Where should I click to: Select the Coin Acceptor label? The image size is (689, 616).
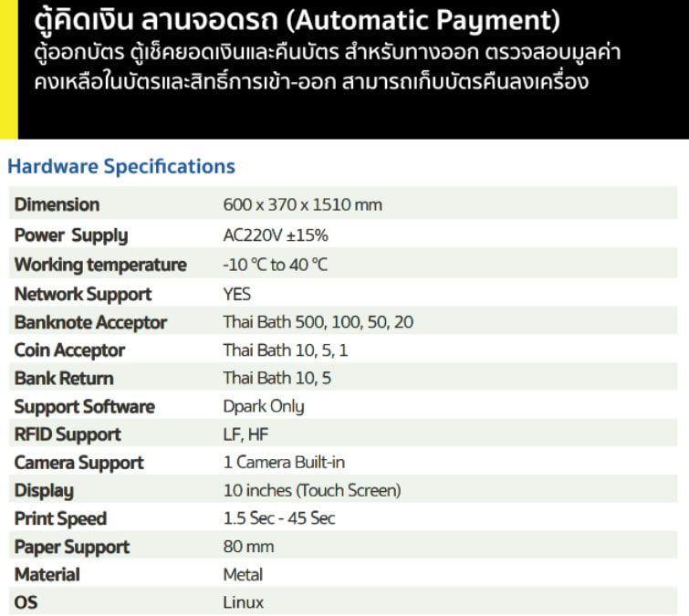[69, 350]
